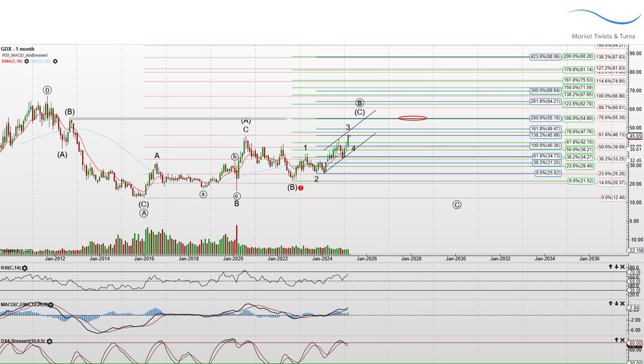Select the SMA(C,50) legend label
The width and height of the screenshot is (644, 364).
click(41, 61)
